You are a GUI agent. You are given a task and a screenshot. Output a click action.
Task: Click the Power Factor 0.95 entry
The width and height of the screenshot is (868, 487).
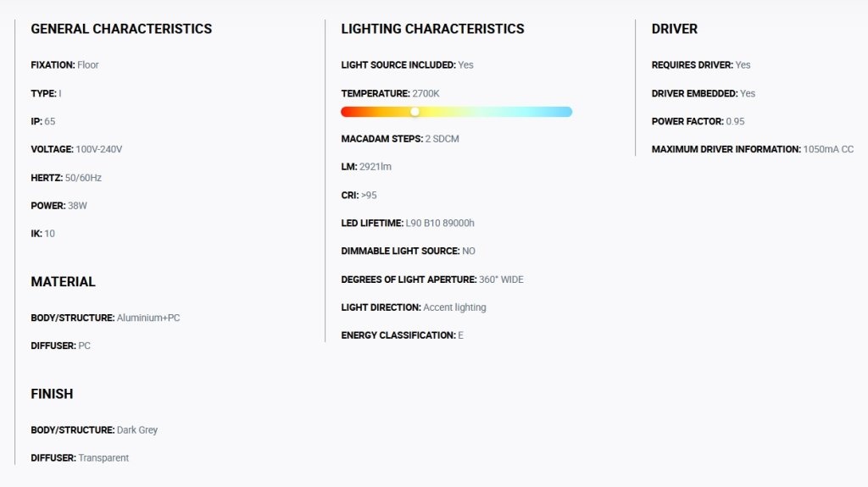pyautogui.click(x=698, y=121)
